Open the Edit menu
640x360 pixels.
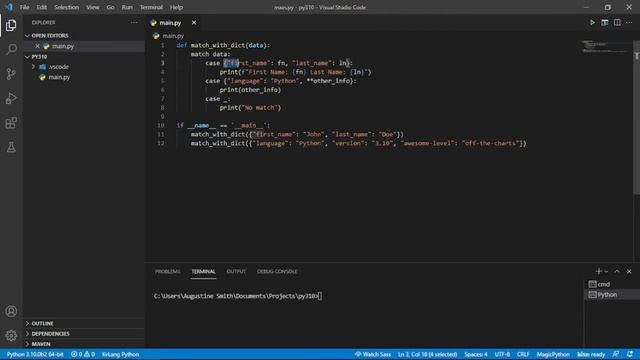[42, 7]
